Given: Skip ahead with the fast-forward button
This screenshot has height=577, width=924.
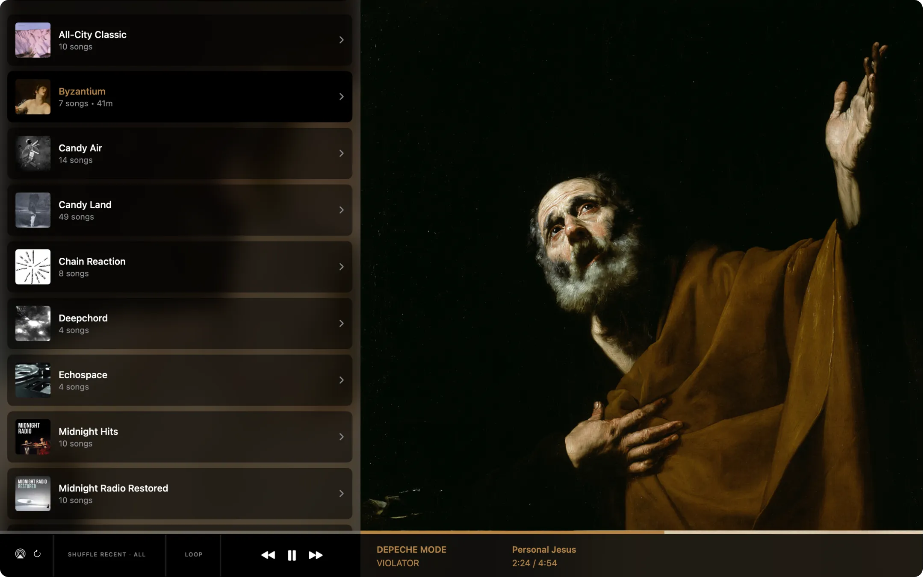Looking at the screenshot, I should tap(316, 555).
